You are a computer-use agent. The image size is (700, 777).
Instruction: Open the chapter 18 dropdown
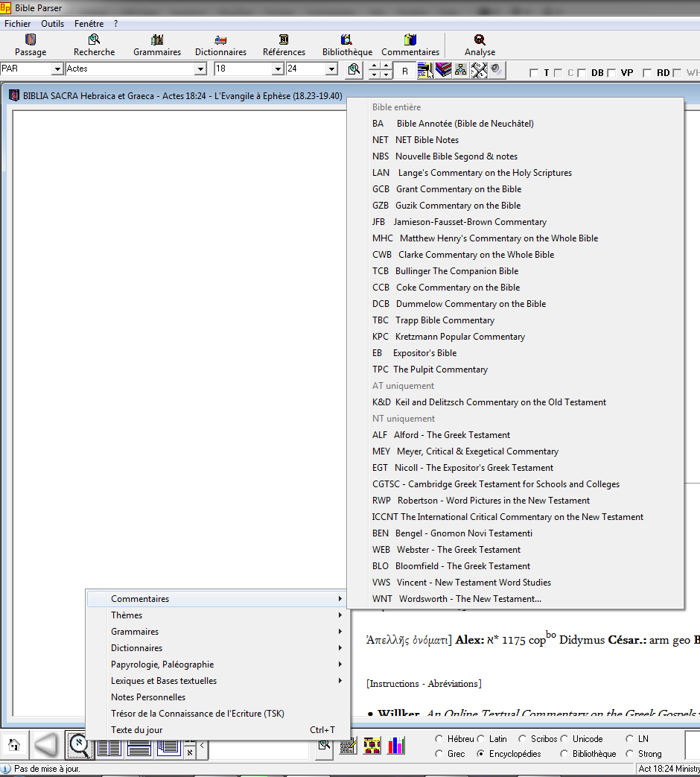278,69
